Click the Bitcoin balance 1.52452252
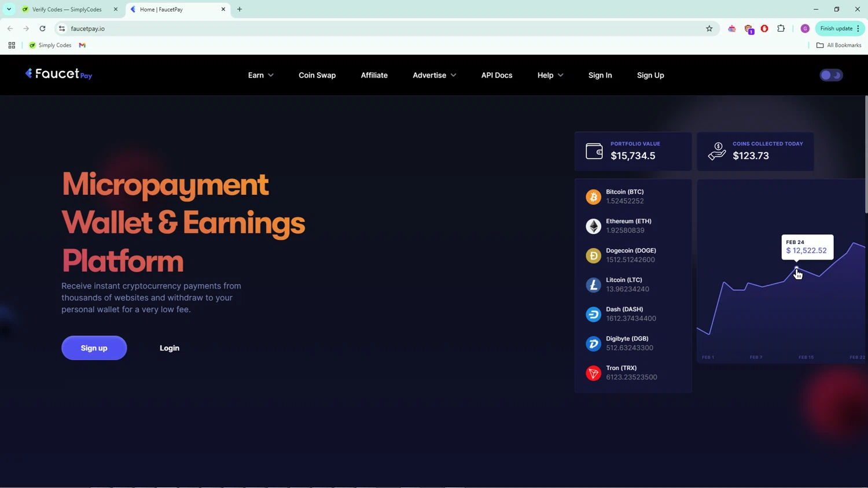The height and width of the screenshot is (488, 868). (624, 201)
